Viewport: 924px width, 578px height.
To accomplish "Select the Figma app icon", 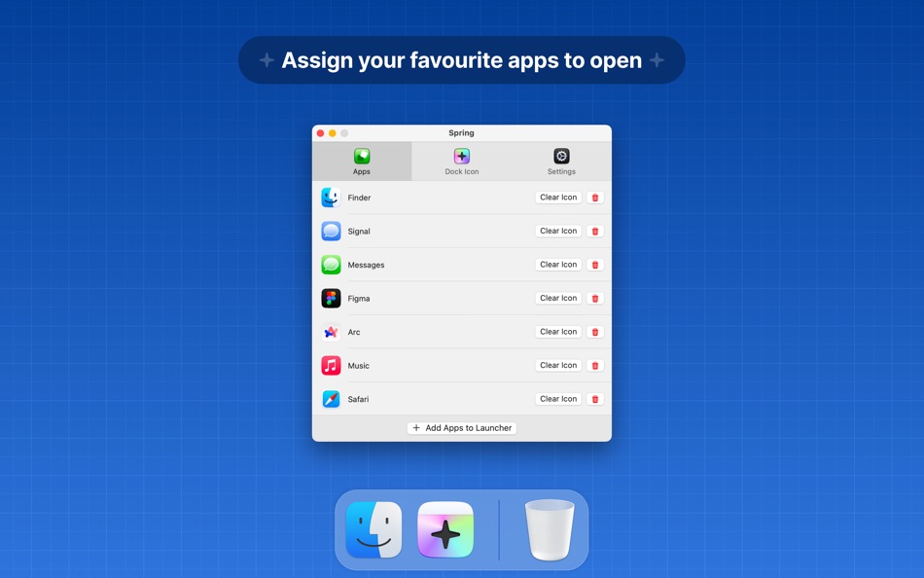I will point(331,298).
